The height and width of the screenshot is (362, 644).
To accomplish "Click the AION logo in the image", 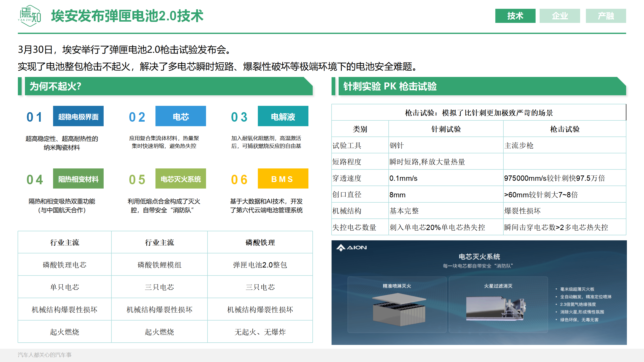I will point(351,248).
